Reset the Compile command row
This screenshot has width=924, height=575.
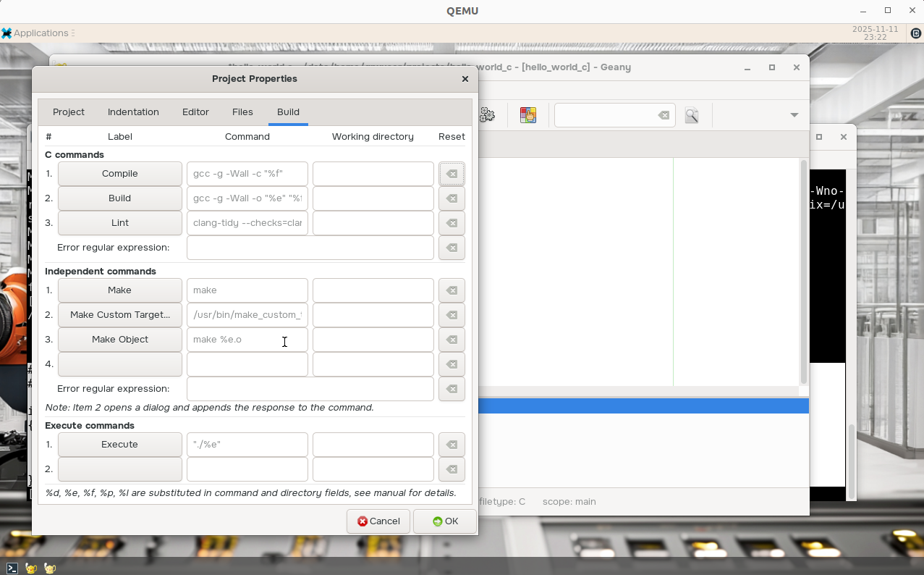tap(452, 174)
